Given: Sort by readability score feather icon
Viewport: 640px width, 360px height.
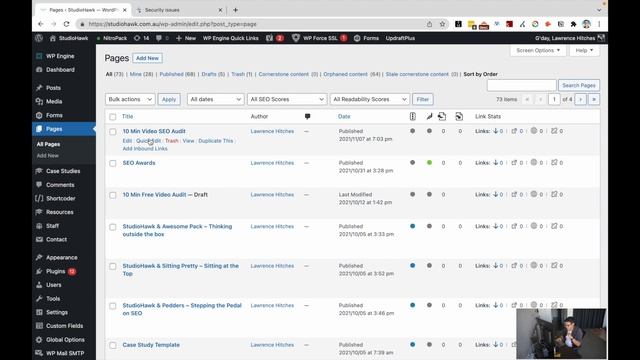Looking at the screenshot, I should pyautogui.click(x=429, y=116).
